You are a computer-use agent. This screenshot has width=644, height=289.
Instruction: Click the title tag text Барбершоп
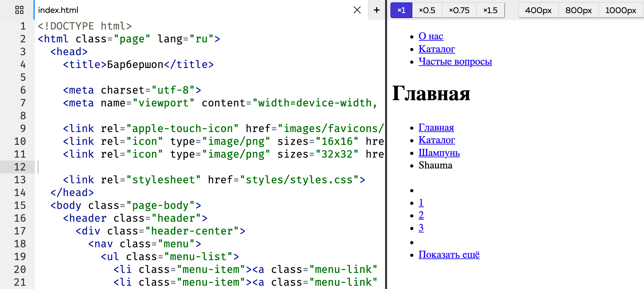135,64
